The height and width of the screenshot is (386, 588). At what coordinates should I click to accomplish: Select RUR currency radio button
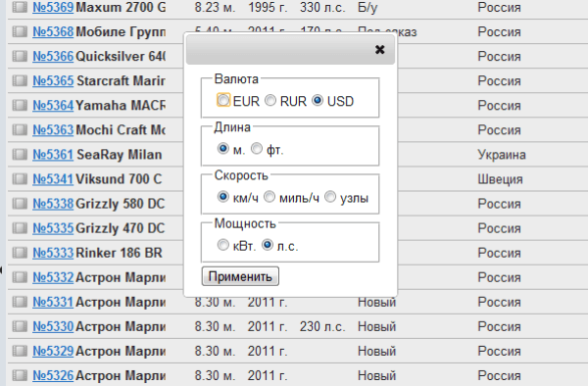pyautogui.click(x=270, y=100)
